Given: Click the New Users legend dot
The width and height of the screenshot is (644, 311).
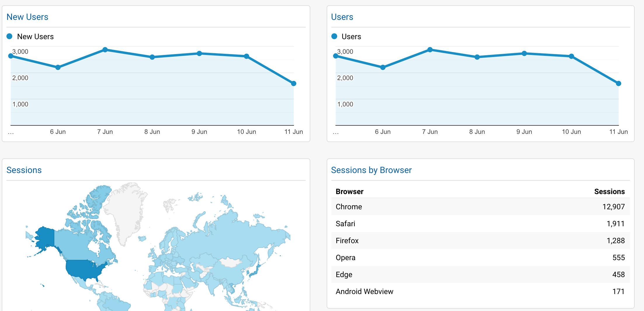Looking at the screenshot, I should (9, 36).
